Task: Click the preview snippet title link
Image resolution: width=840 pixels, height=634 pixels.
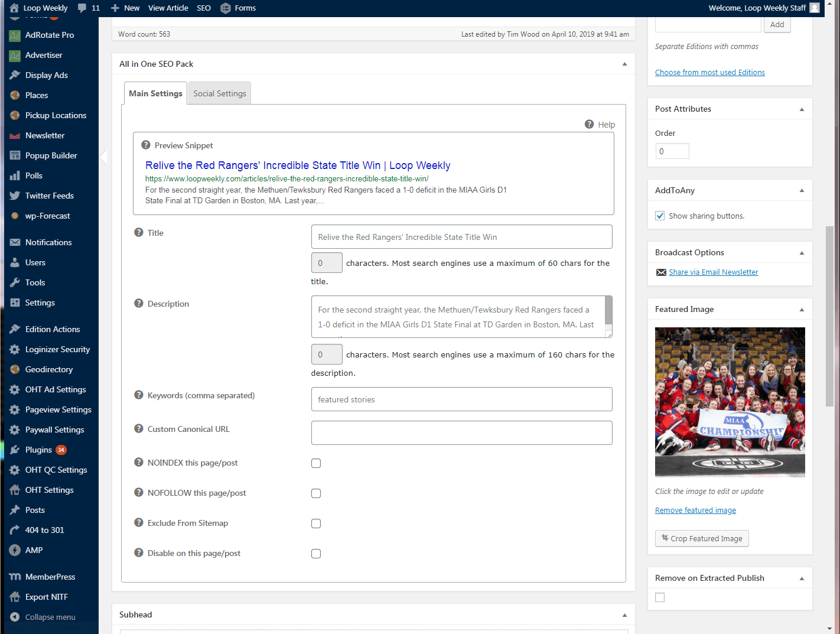Action: click(x=298, y=165)
